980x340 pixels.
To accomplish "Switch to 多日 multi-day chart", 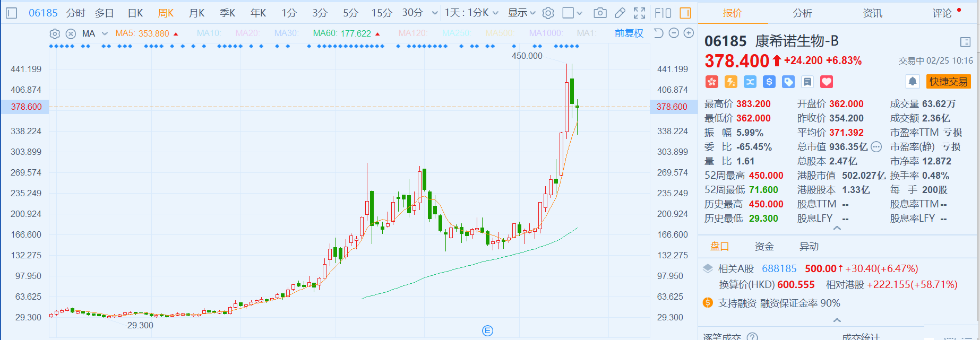I will click(105, 13).
